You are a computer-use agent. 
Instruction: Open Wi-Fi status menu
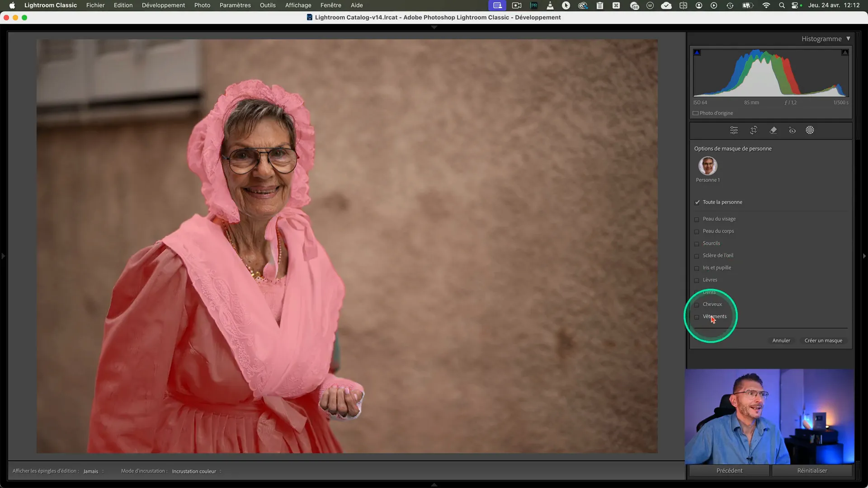click(x=766, y=5)
